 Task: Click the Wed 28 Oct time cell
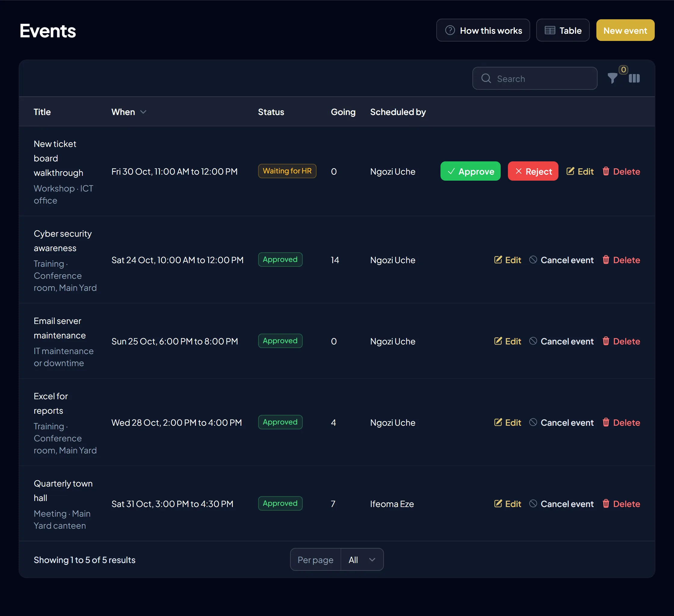(x=177, y=422)
